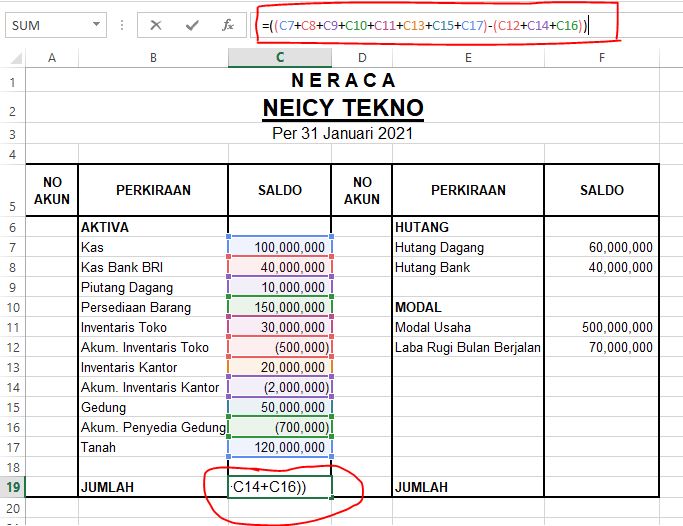Image resolution: width=683 pixels, height=526 pixels.
Task: Select column C header
Action: [x=280, y=57]
